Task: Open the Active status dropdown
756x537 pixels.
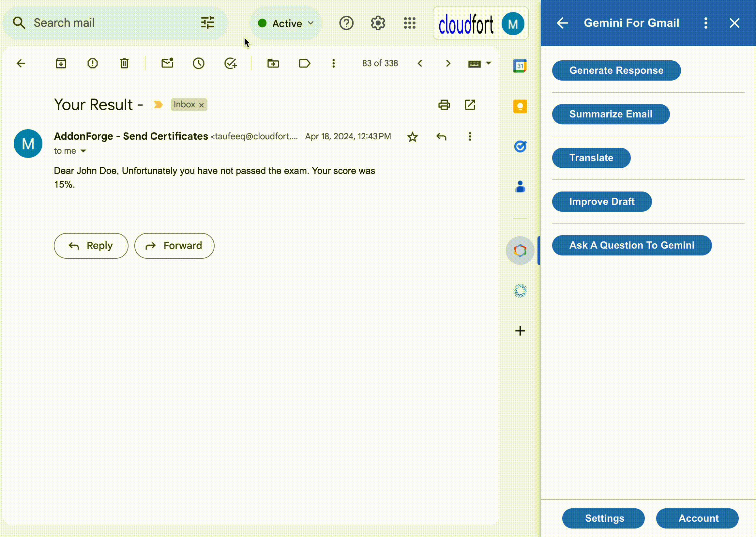Action: [x=286, y=23]
